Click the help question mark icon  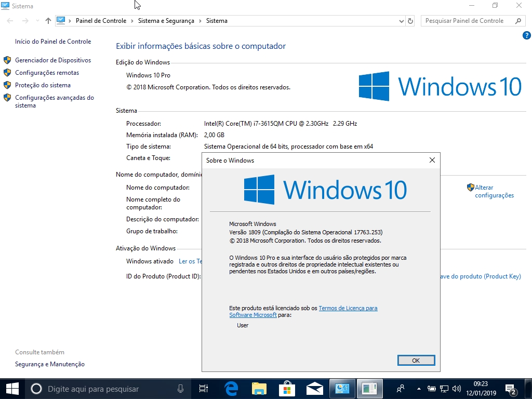(x=527, y=35)
